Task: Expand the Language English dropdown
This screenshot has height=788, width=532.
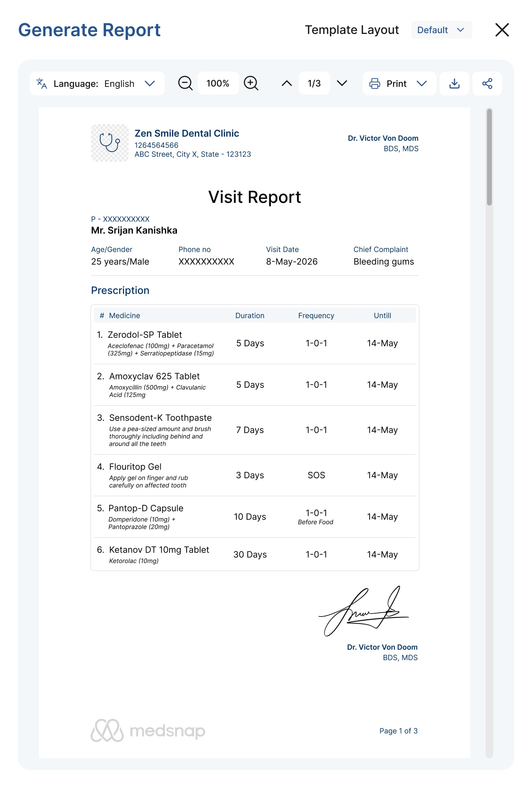Action: click(x=97, y=83)
